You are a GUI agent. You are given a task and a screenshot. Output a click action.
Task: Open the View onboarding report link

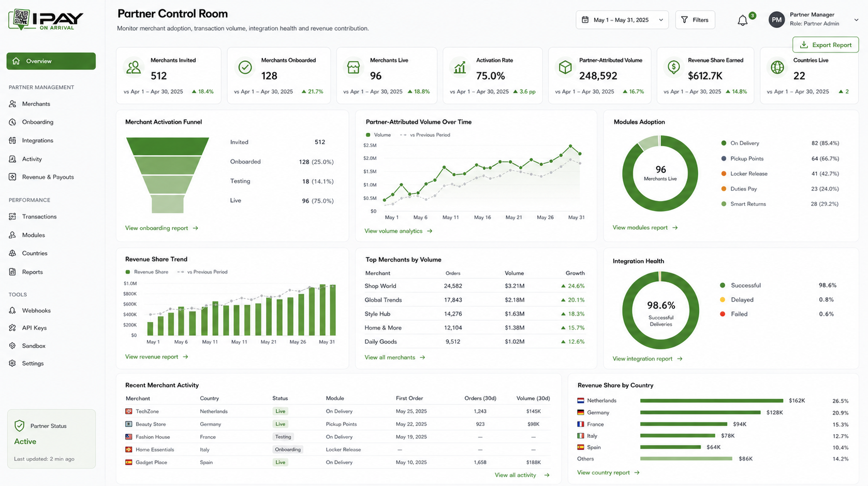pos(161,228)
